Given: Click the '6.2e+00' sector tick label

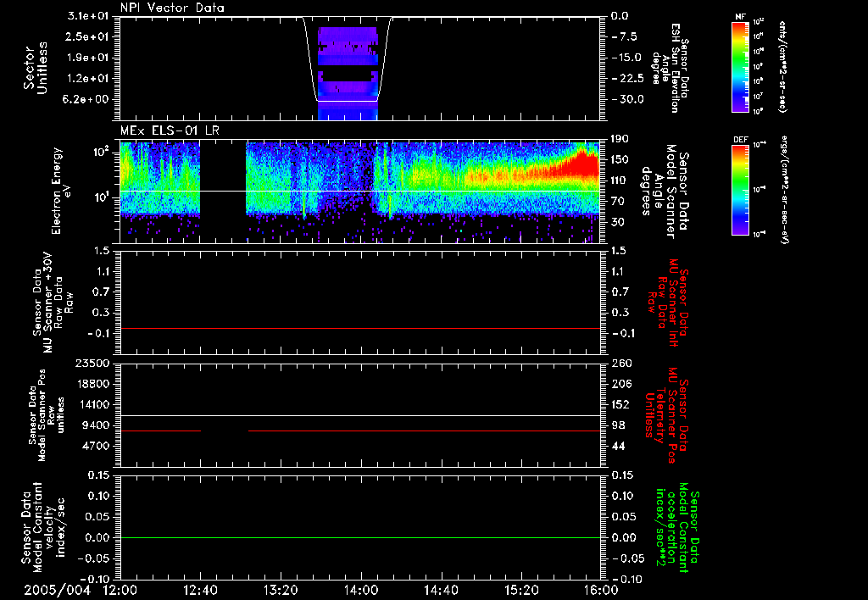Looking at the screenshot, I should tap(87, 100).
